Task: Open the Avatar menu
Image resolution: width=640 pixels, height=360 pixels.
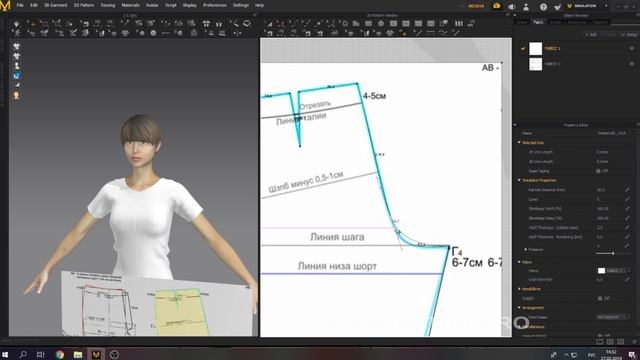Action: [x=152, y=5]
